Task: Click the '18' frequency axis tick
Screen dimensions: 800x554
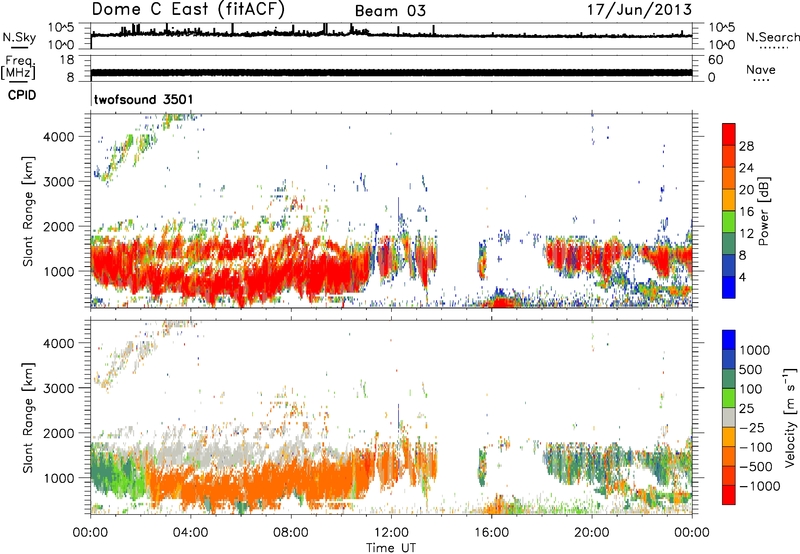Action: click(67, 60)
